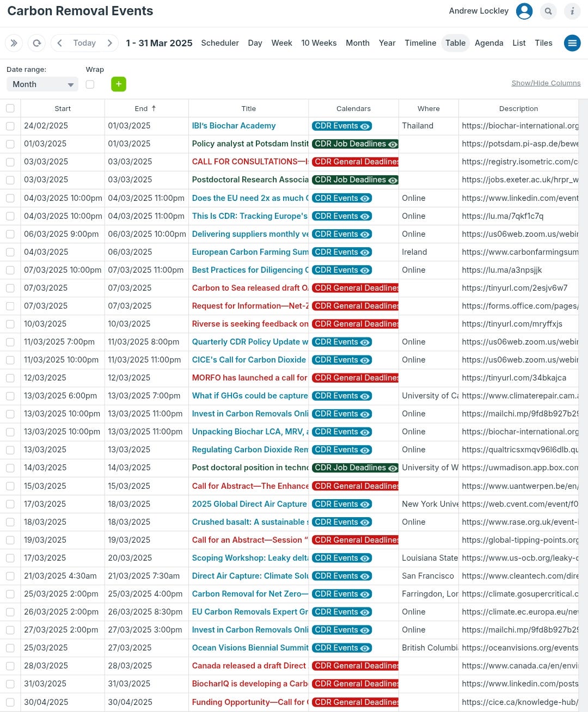Refresh the calendar with the reload icon
This screenshot has height=712, width=588.
click(x=36, y=43)
